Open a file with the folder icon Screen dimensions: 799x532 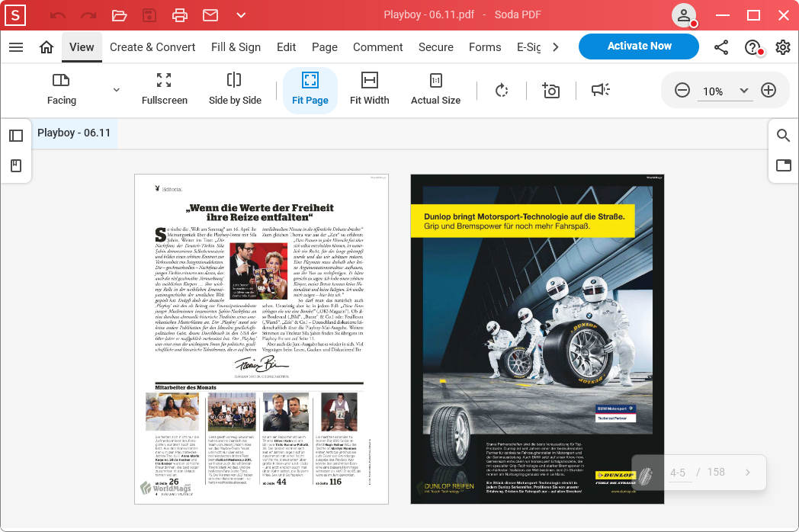click(x=119, y=15)
